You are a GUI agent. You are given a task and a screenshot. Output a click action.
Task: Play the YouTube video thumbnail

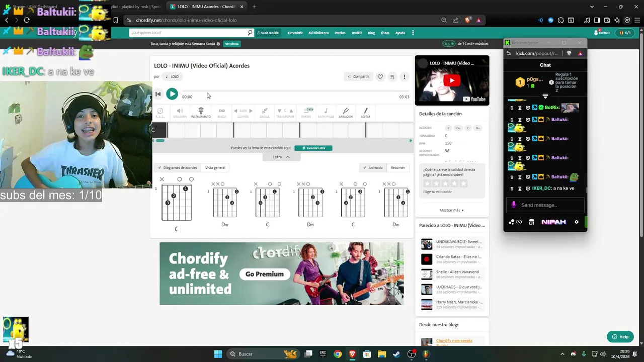coord(452,80)
